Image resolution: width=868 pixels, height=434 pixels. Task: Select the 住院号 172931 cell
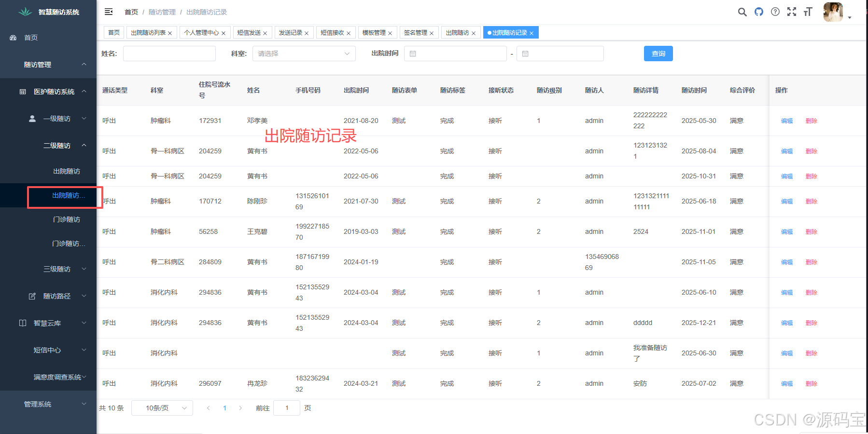[210, 121]
